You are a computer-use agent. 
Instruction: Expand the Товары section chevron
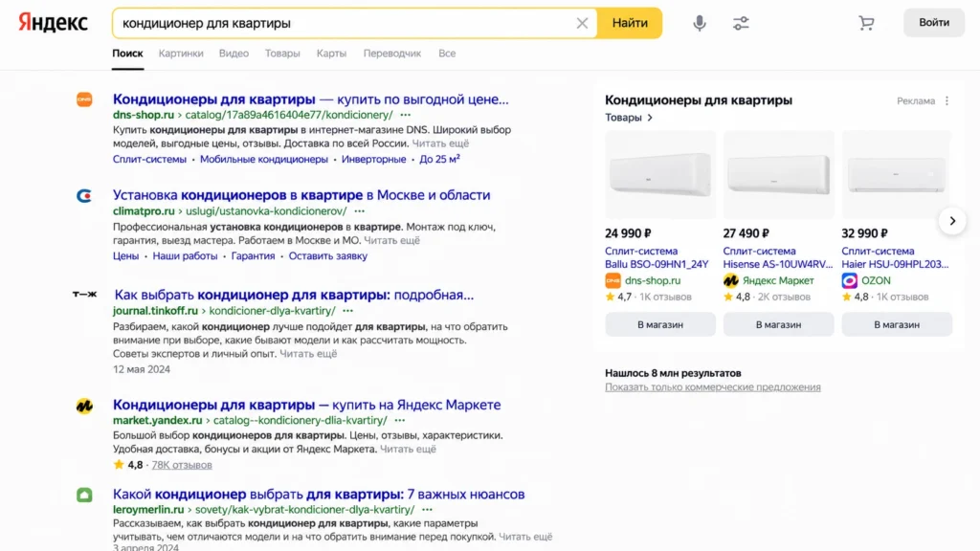[x=650, y=118]
